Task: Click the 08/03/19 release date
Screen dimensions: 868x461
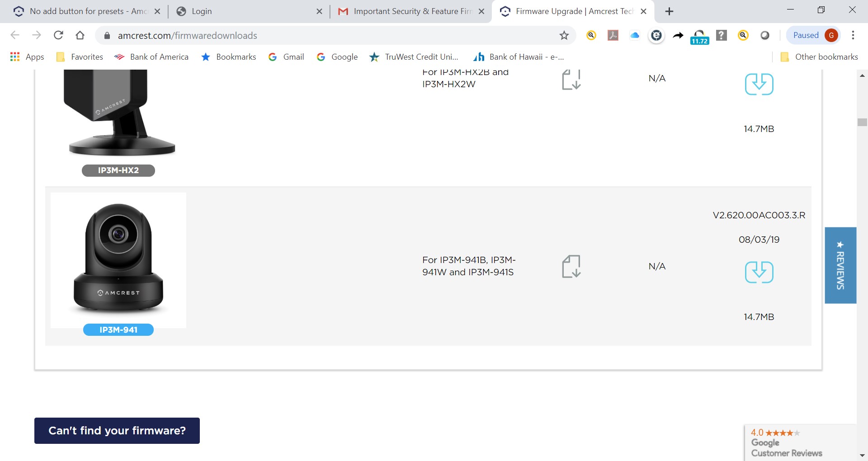Action: coord(759,240)
